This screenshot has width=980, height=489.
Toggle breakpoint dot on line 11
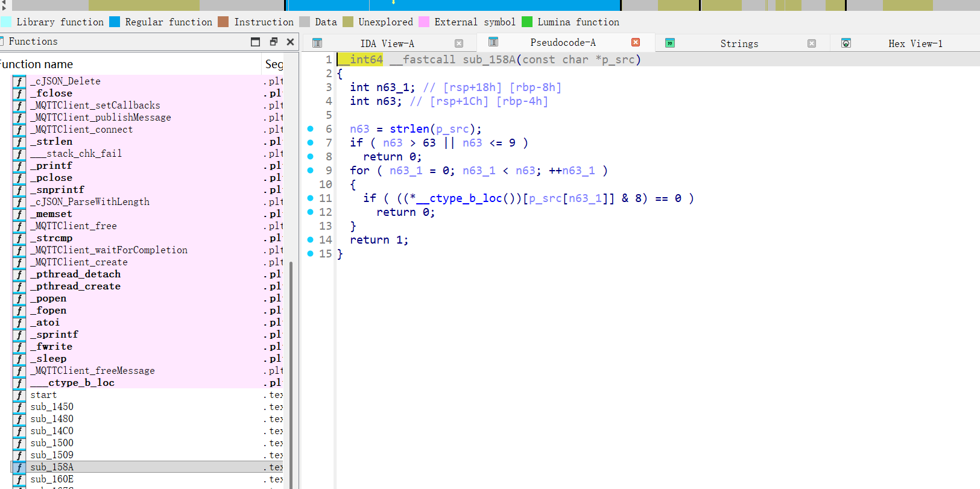311,198
